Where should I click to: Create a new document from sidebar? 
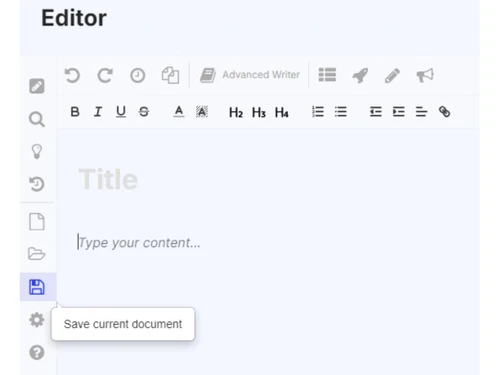37,222
